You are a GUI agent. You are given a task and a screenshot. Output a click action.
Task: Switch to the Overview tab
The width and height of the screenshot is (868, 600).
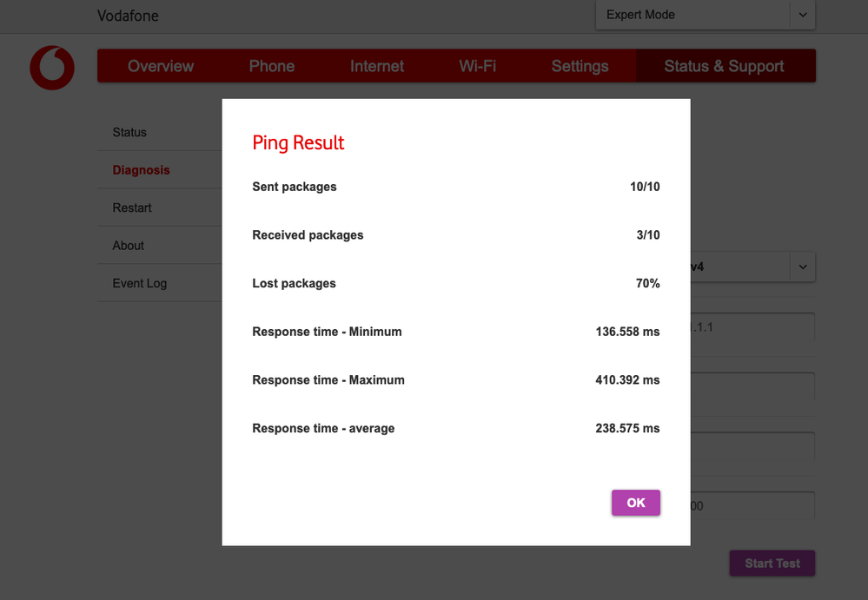[x=161, y=66]
